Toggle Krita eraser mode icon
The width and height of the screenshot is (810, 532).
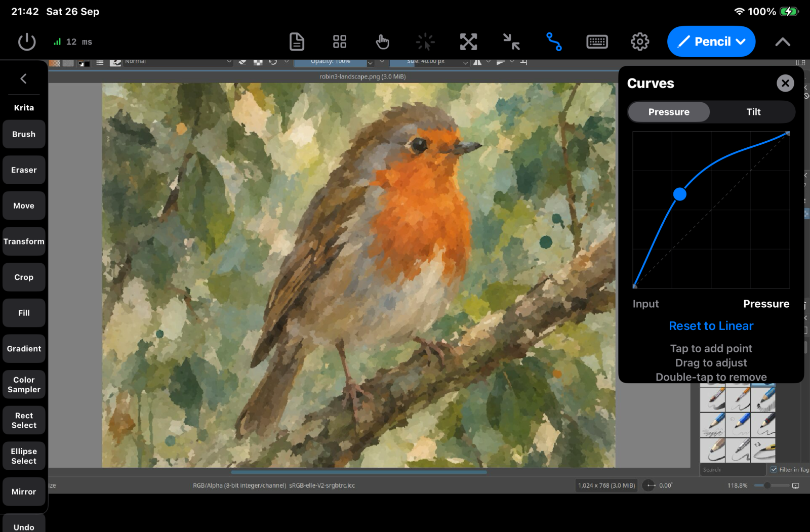coord(243,62)
